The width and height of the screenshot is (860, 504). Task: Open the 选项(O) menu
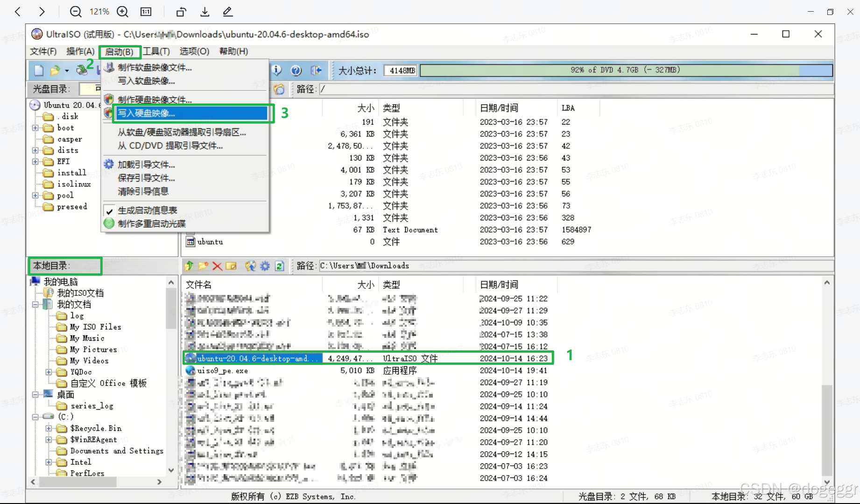(x=194, y=51)
